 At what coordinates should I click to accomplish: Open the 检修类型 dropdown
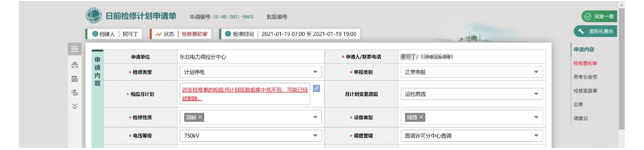coord(251,72)
